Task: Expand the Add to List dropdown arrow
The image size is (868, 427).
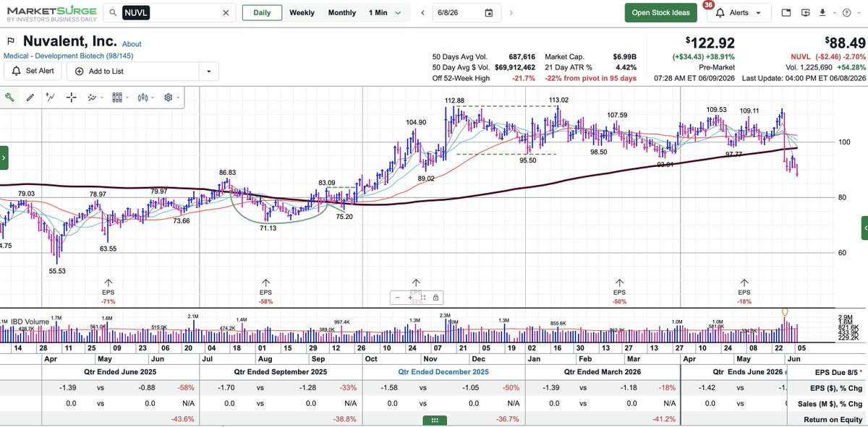Action: click(208, 71)
